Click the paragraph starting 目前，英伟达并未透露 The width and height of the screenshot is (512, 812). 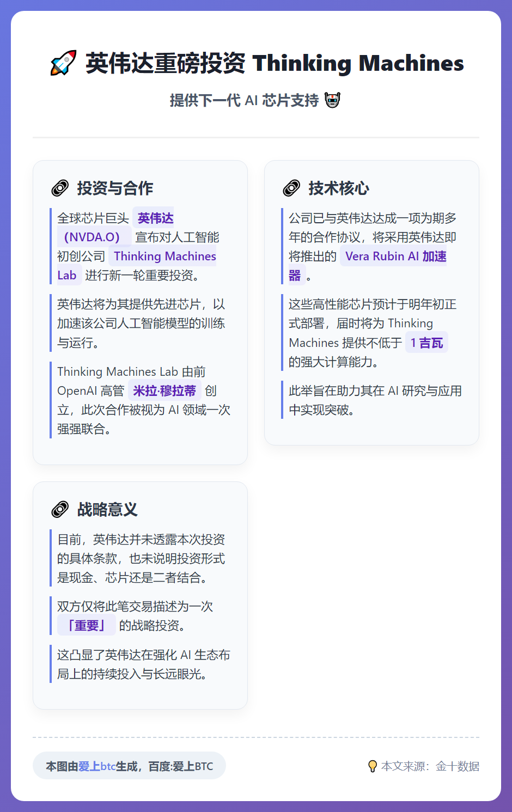[142, 558]
